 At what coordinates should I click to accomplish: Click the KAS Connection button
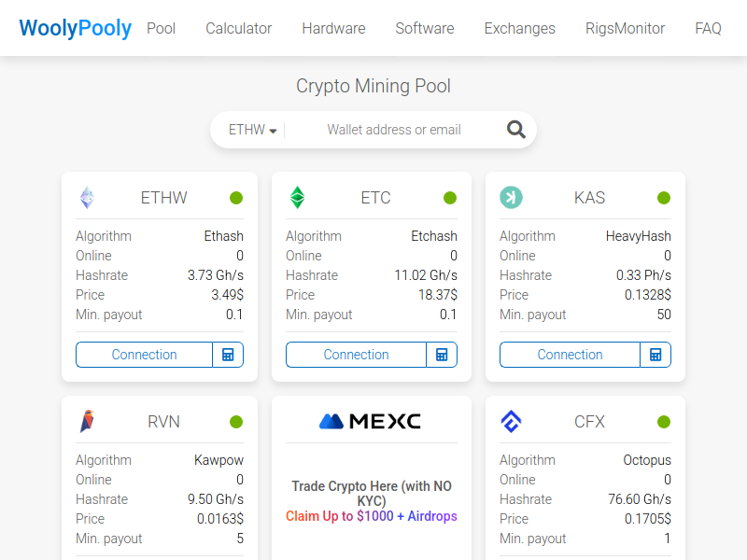[570, 355]
